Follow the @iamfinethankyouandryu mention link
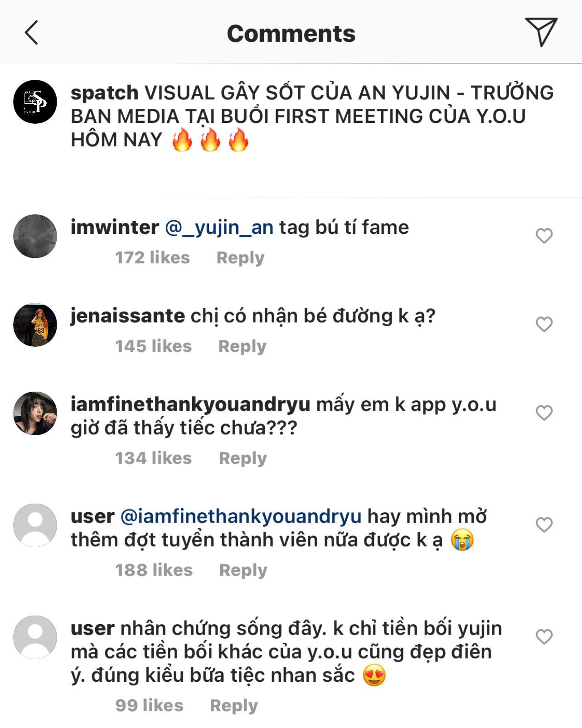The width and height of the screenshot is (582, 728). point(241,516)
